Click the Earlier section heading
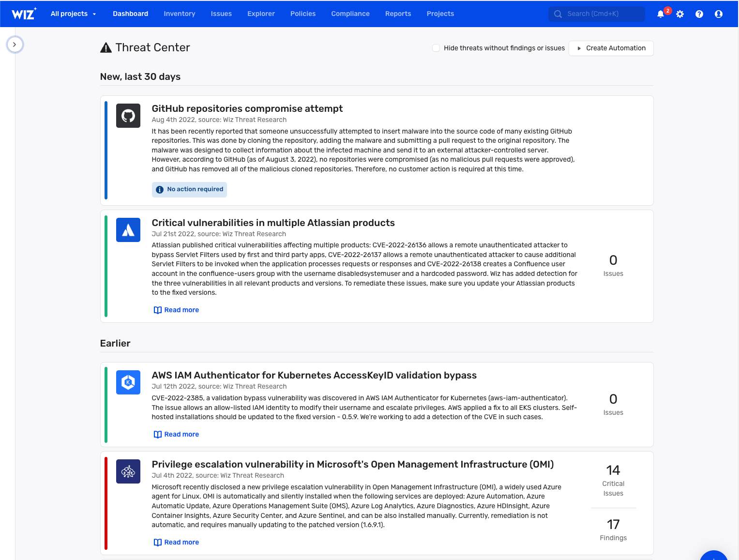This screenshot has height=560, width=739. [x=115, y=343]
